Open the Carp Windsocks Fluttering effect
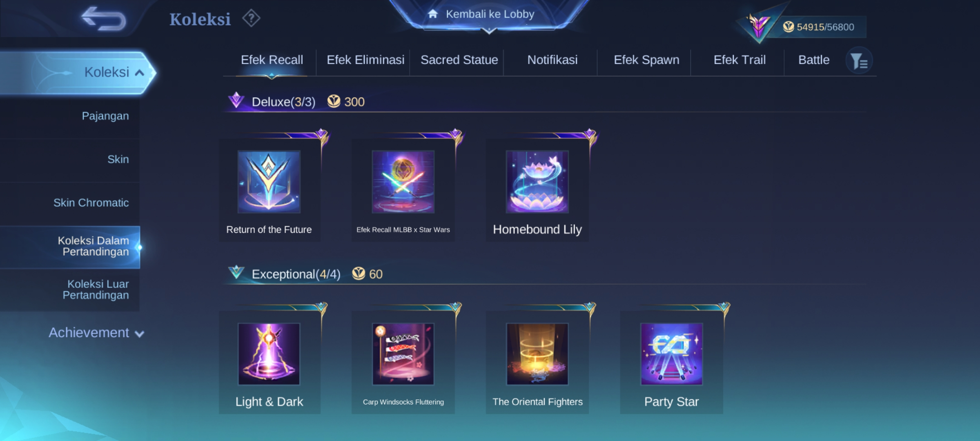 click(x=403, y=363)
